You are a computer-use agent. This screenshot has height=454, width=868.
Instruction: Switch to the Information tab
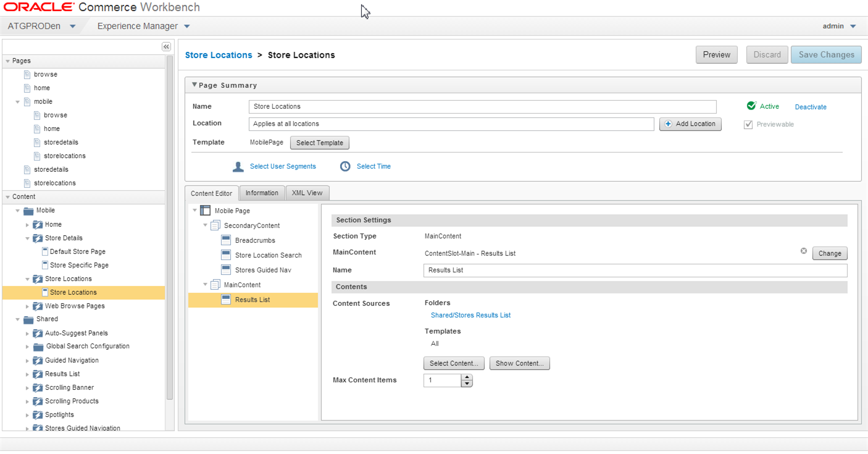pyautogui.click(x=262, y=193)
